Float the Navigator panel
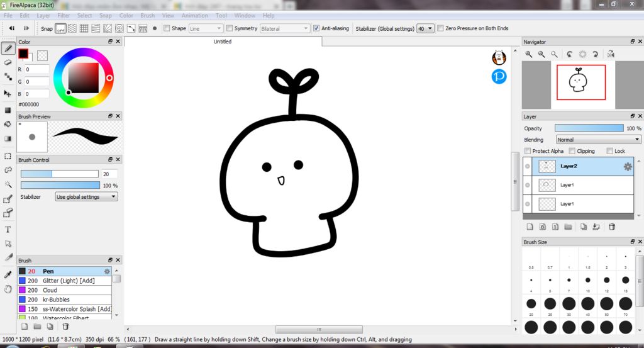 [633, 42]
